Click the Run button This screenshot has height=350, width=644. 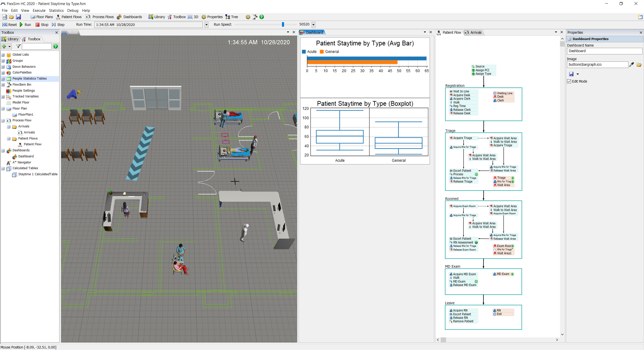pos(25,25)
